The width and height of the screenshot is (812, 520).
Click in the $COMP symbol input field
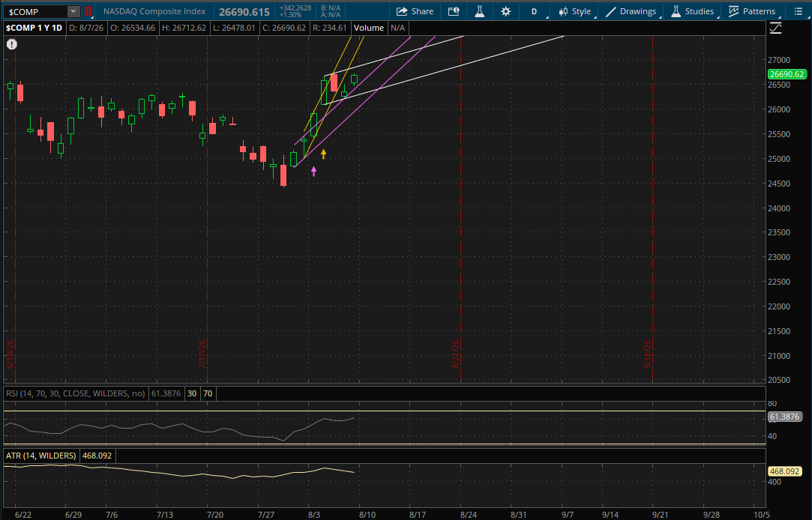(x=36, y=11)
